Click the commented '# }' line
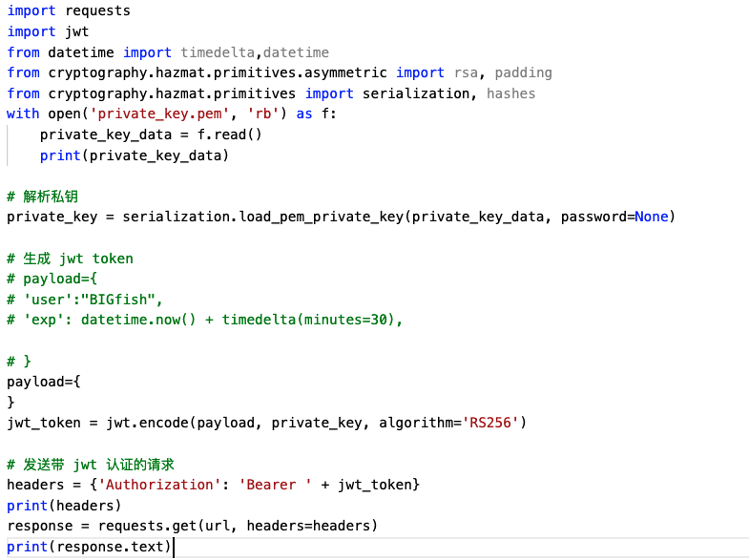This screenshot has width=749, height=560. tap(19, 361)
